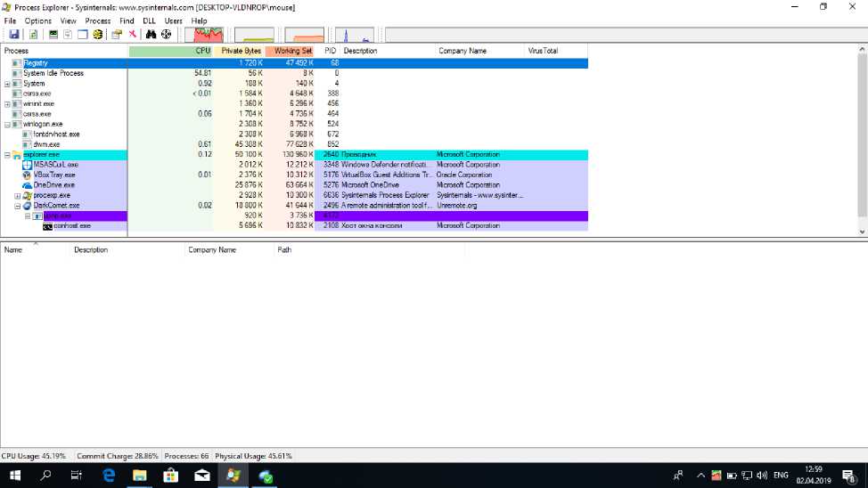
Task: Click the yellow DLL/handle view icon
Action: pyautogui.click(x=98, y=35)
